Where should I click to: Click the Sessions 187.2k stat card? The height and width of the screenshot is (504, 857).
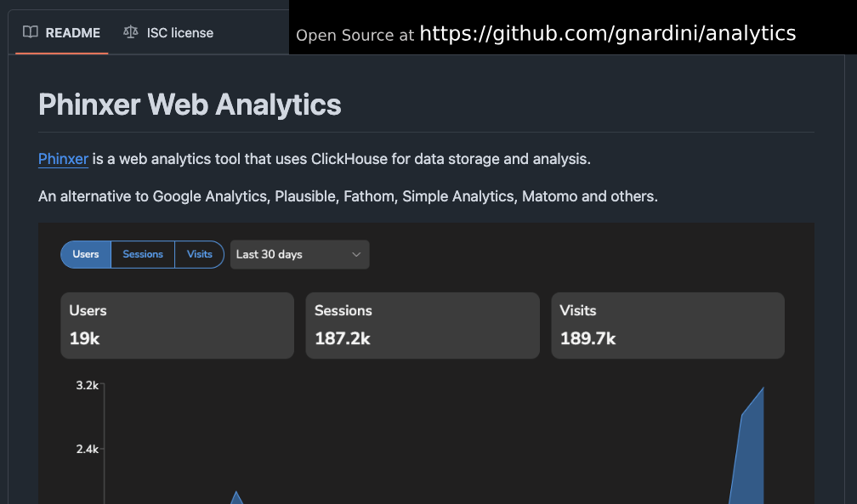[x=423, y=326]
